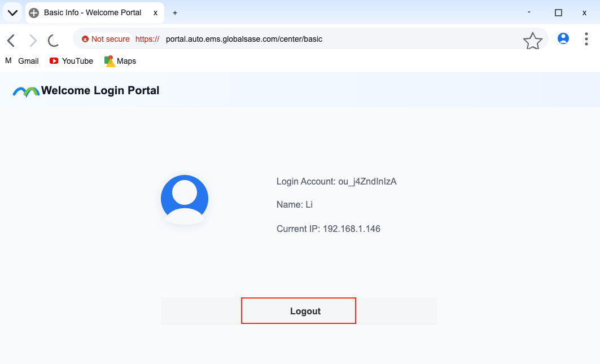Open the Gmail bookmark

click(22, 61)
